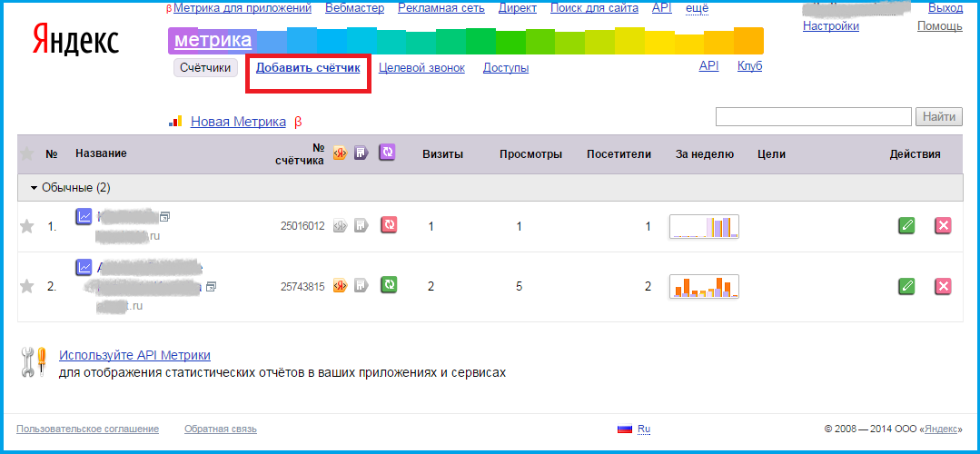Click the Просмотры column header
This screenshot has height=454, width=980.
pos(530,154)
